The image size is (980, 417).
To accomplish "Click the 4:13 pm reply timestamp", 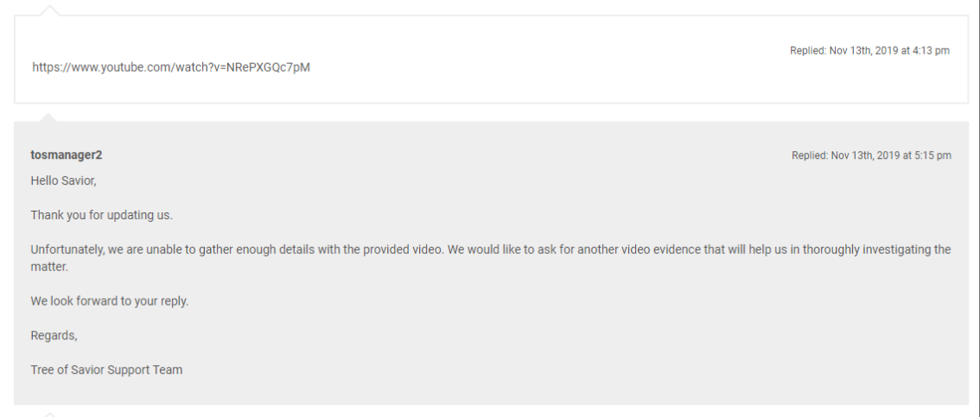I will click(x=869, y=51).
